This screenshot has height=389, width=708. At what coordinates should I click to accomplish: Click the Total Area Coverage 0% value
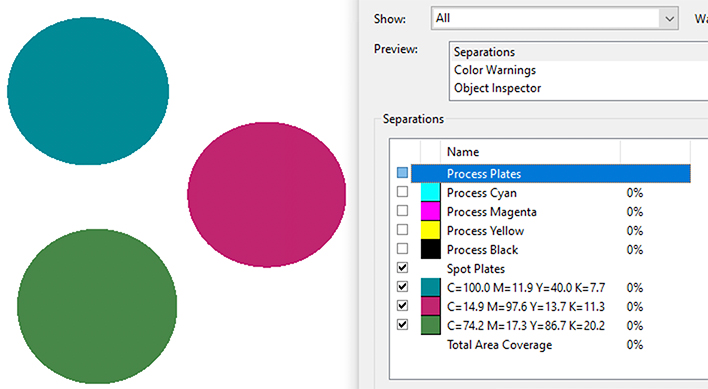[x=635, y=345]
